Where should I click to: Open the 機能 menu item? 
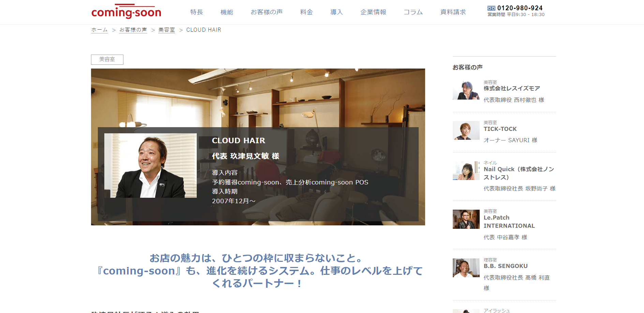click(227, 12)
